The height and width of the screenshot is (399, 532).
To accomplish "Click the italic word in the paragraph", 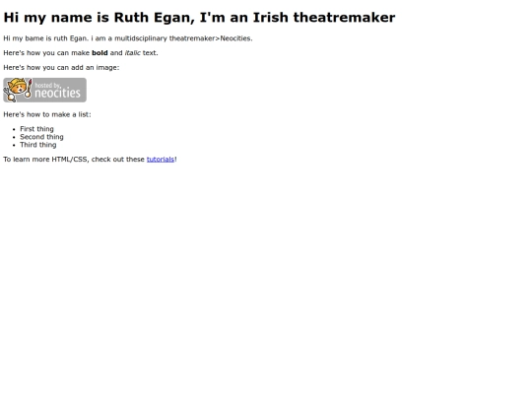I will (133, 53).
